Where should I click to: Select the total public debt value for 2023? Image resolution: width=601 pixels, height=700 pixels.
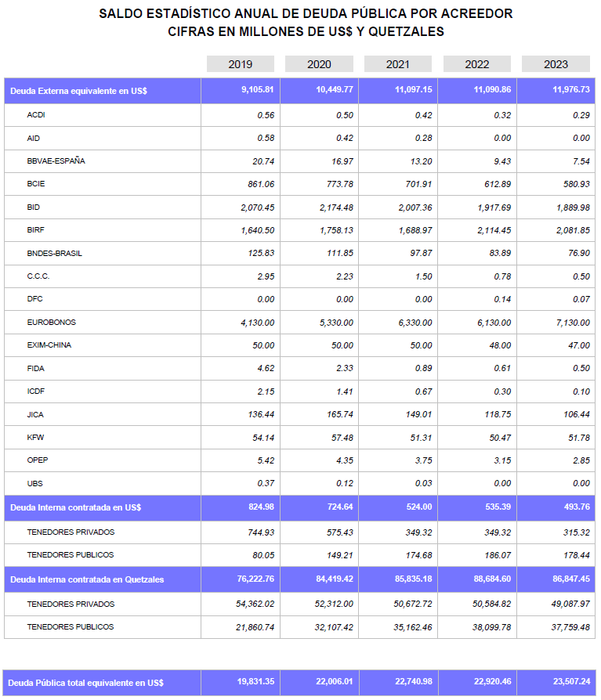pos(570,683)
